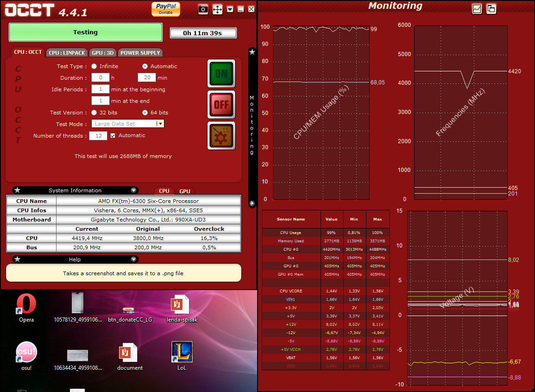Viewport: 535px width, 392px height.
Task: Open test settings gear button
Action: point(221,136)
